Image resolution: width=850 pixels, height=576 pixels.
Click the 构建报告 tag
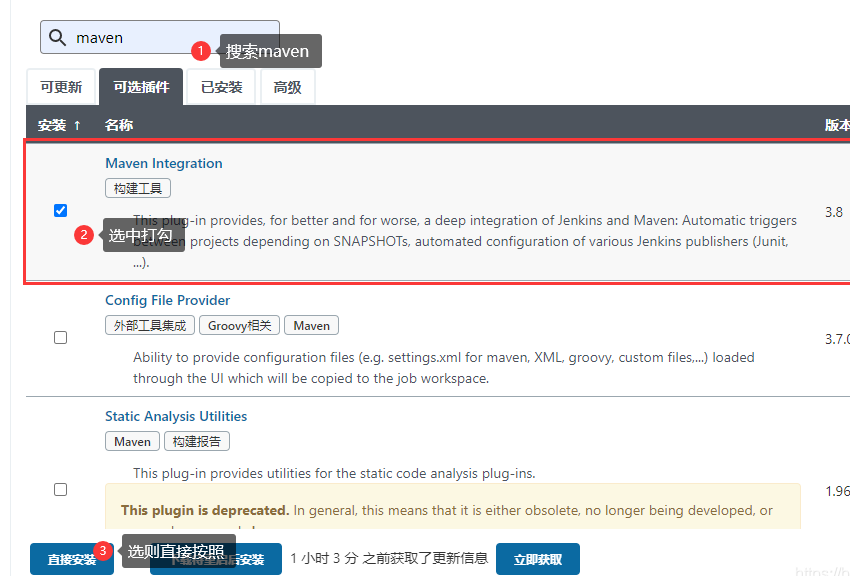tap(197, 441)
